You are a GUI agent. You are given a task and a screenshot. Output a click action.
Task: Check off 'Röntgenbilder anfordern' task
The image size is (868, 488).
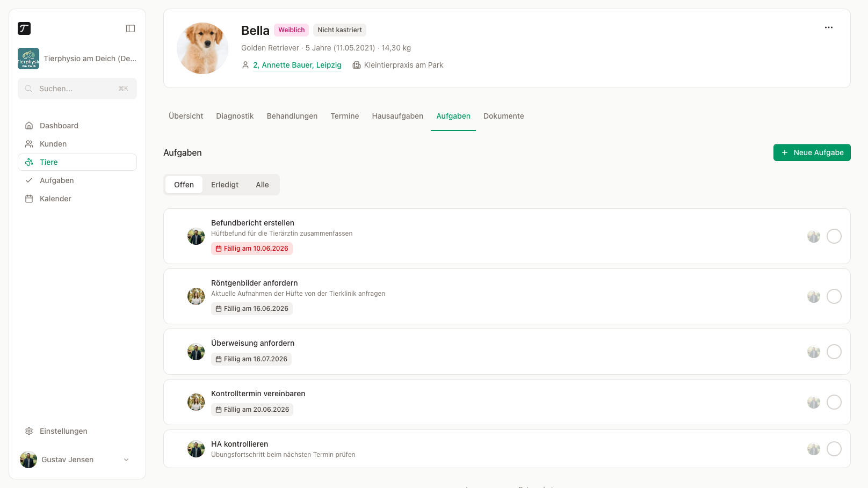[834, 296]
